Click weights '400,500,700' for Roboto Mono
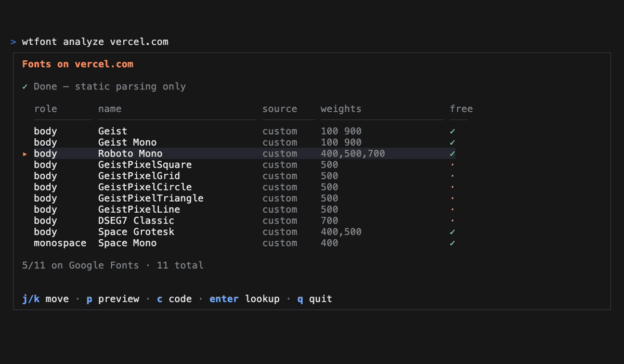This screenshot has width=624, height=364. 353,153
